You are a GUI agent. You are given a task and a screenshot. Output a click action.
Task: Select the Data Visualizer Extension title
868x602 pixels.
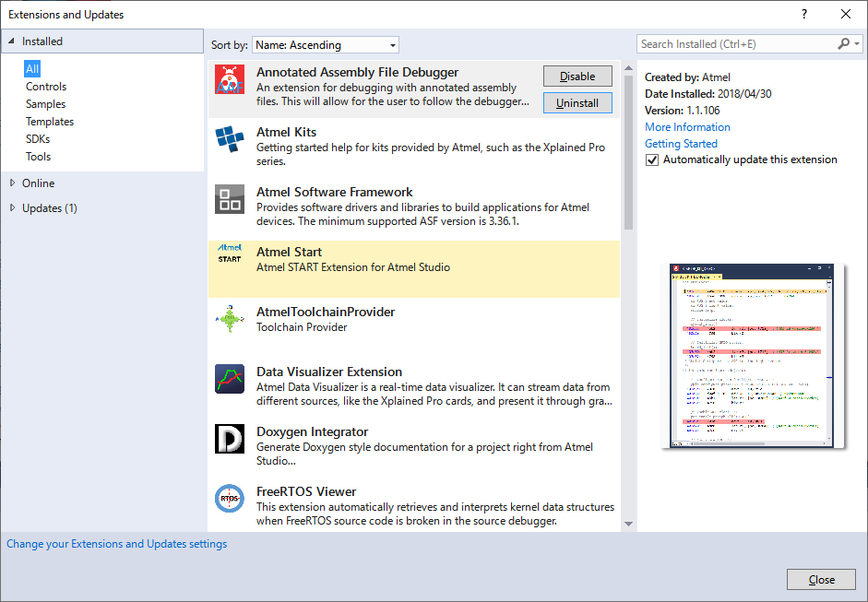329,372
